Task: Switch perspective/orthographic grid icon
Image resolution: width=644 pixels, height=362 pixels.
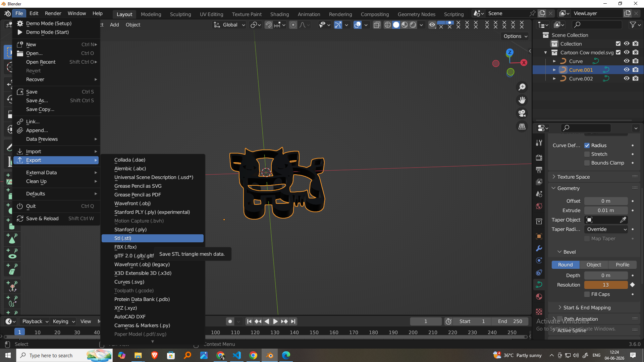Action: (x=522, y=127)
